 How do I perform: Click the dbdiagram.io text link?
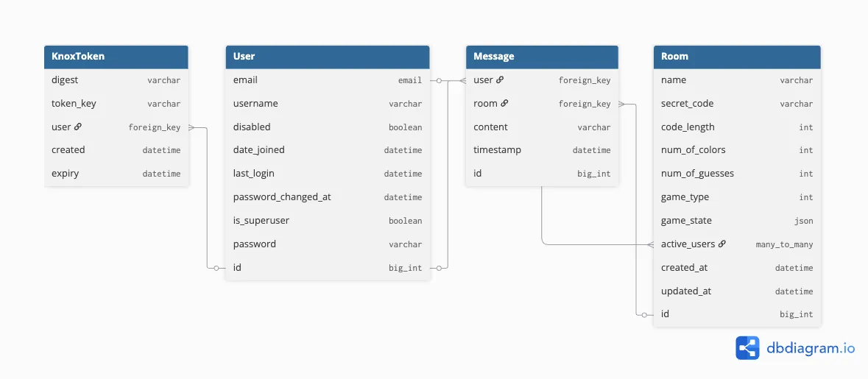811,349
